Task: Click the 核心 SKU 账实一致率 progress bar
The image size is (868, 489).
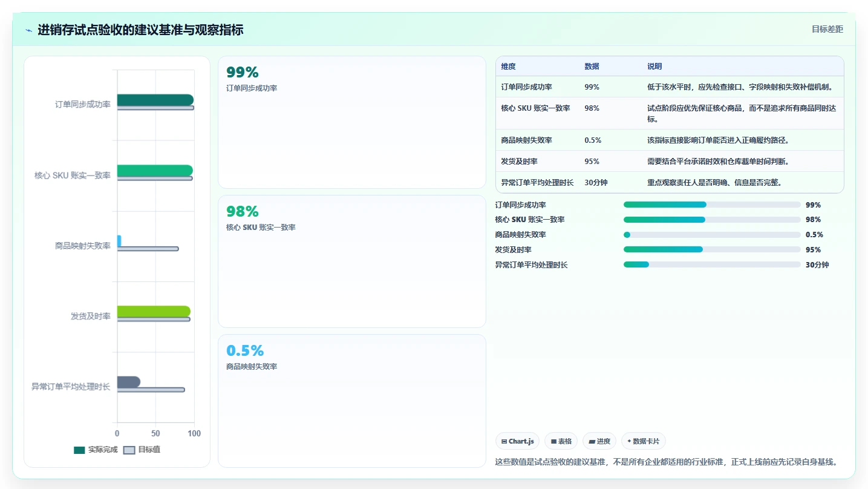Action: pyautogui.click(x=712, y=220)
